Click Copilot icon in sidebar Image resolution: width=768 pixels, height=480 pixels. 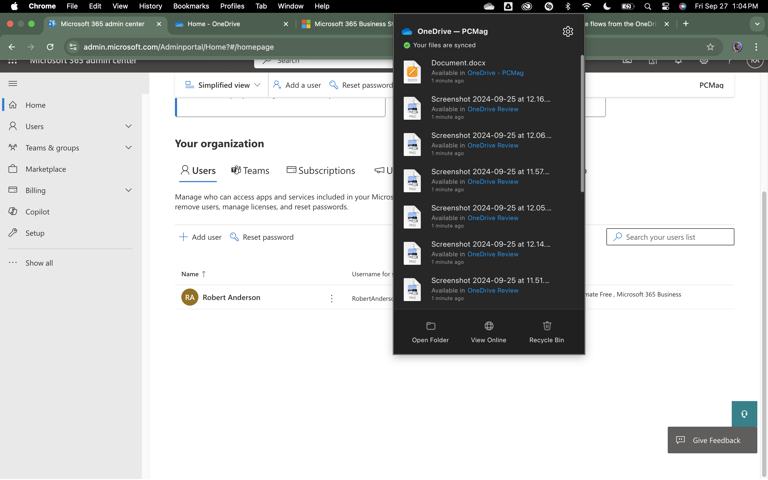pos(13,212)
